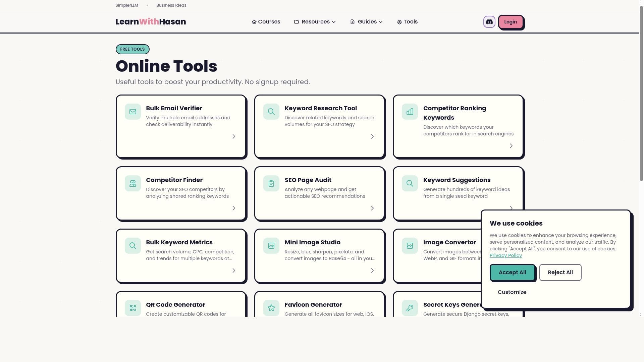Open Competitor Ranking Keywords title

(x=454, y=113)
